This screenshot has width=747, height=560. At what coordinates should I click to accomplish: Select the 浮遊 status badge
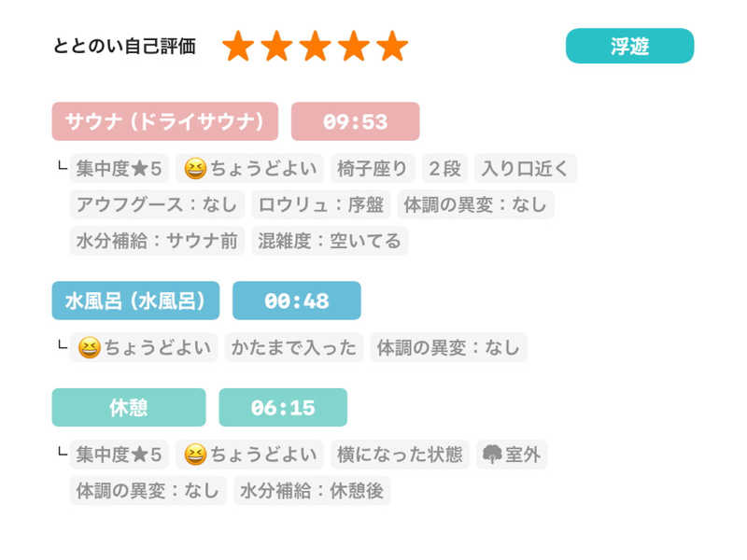pos(629,46)
